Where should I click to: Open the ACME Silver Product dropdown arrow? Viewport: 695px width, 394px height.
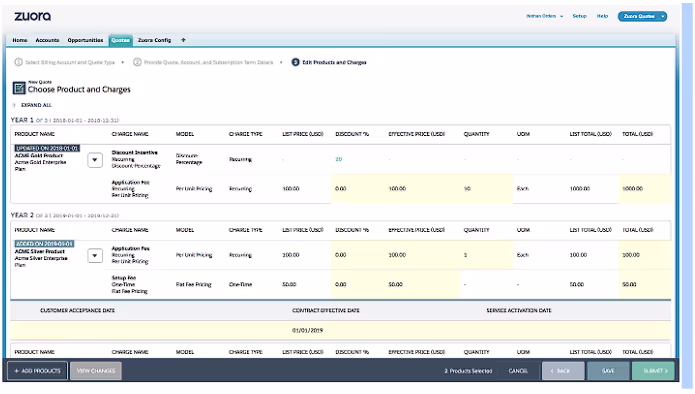(x=95, y=256)
